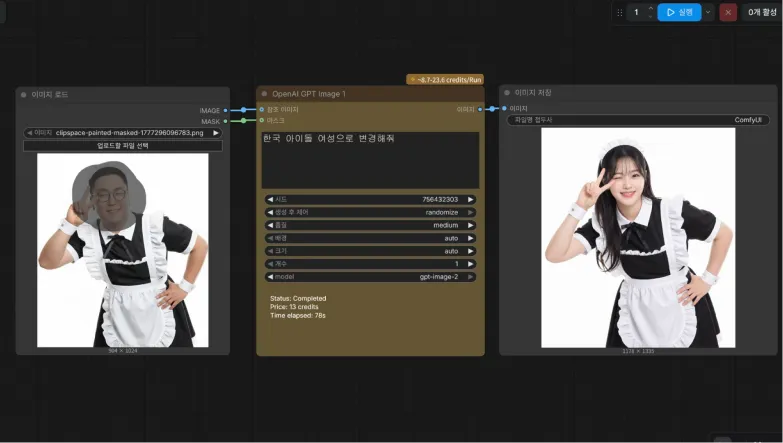The image size is (783, 443).
Task: Click the seed value 756432303
Action: 440,200
